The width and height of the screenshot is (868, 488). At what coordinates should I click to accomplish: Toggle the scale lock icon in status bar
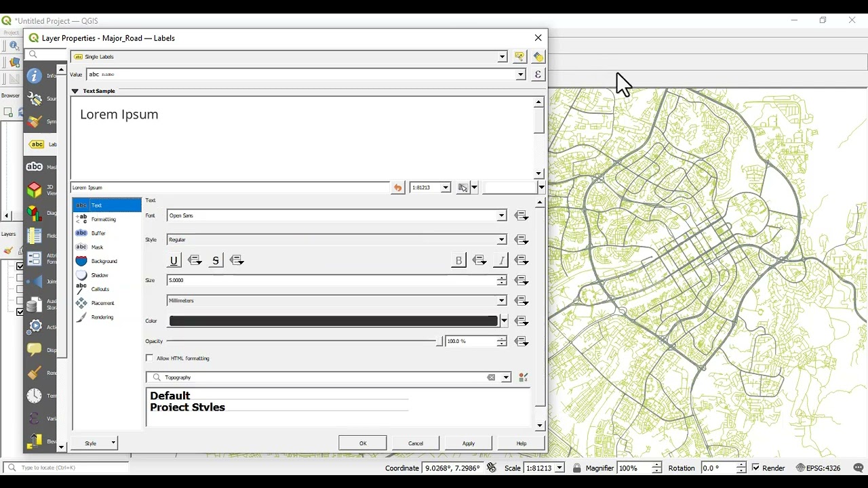coord(576,468)
